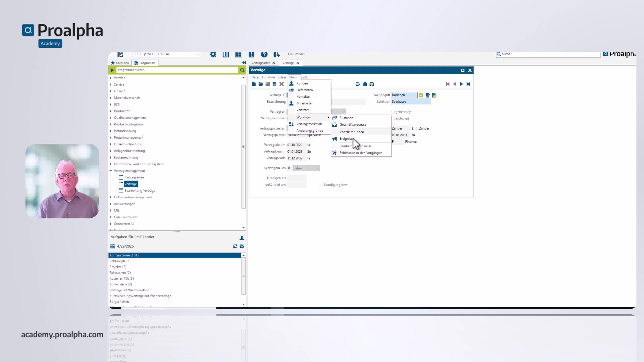
Task: Click the program tree vertical scrollbar
Action: click(x=244, y=147)
